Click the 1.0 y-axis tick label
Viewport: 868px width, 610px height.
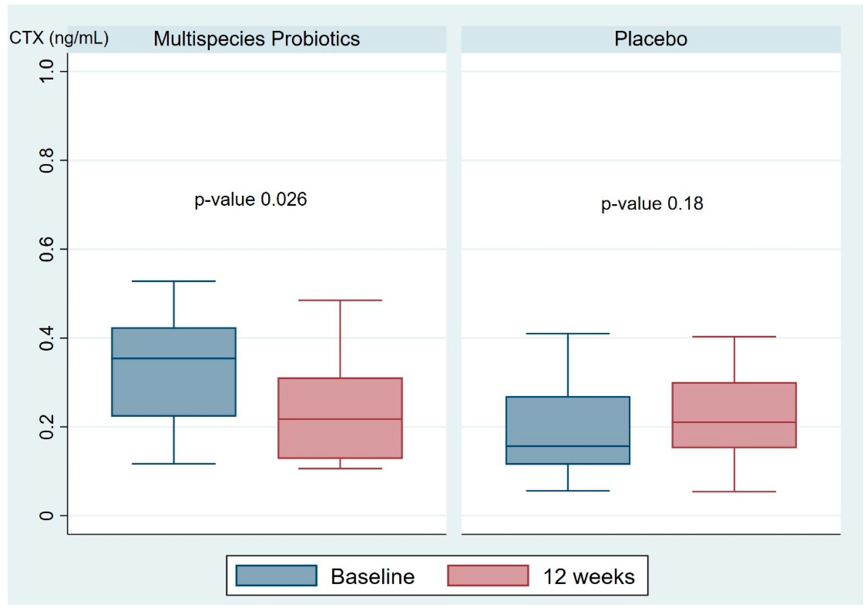pyautogui.click(x=46, y=71)
